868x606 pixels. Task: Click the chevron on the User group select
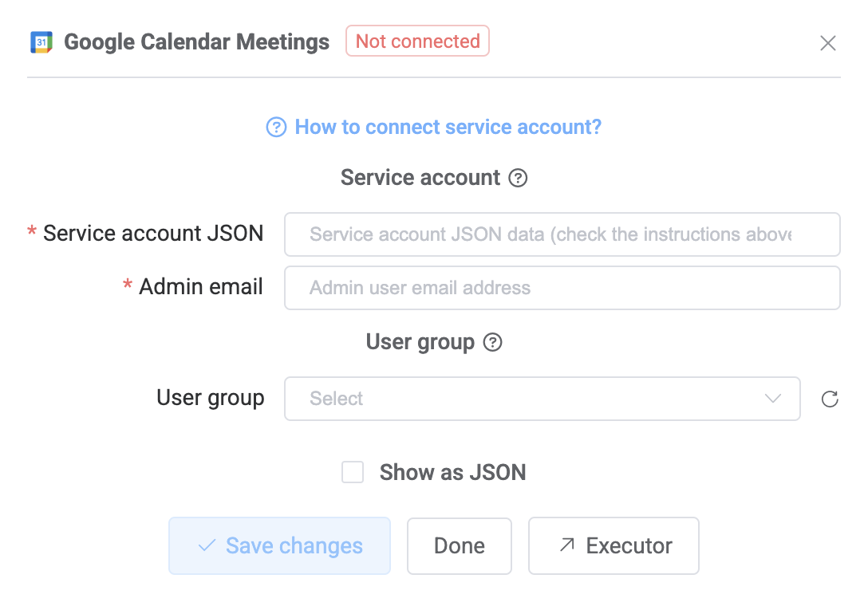[x=772, y=399]
